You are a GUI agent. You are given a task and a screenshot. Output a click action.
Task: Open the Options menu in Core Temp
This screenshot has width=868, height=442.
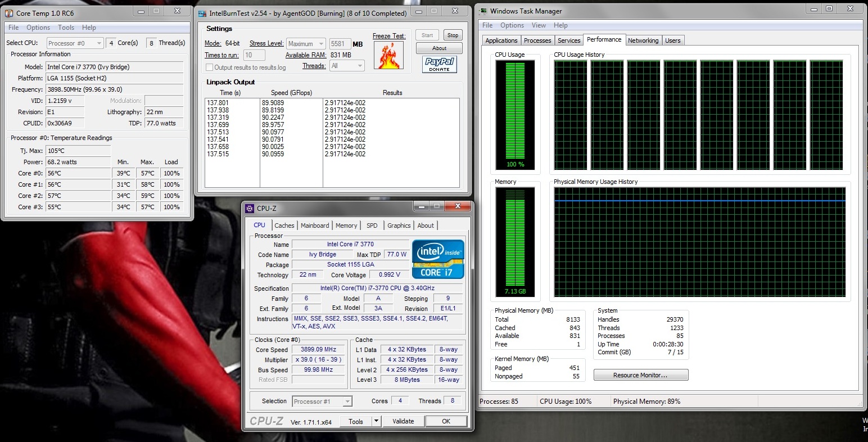[x=38, y=28]
